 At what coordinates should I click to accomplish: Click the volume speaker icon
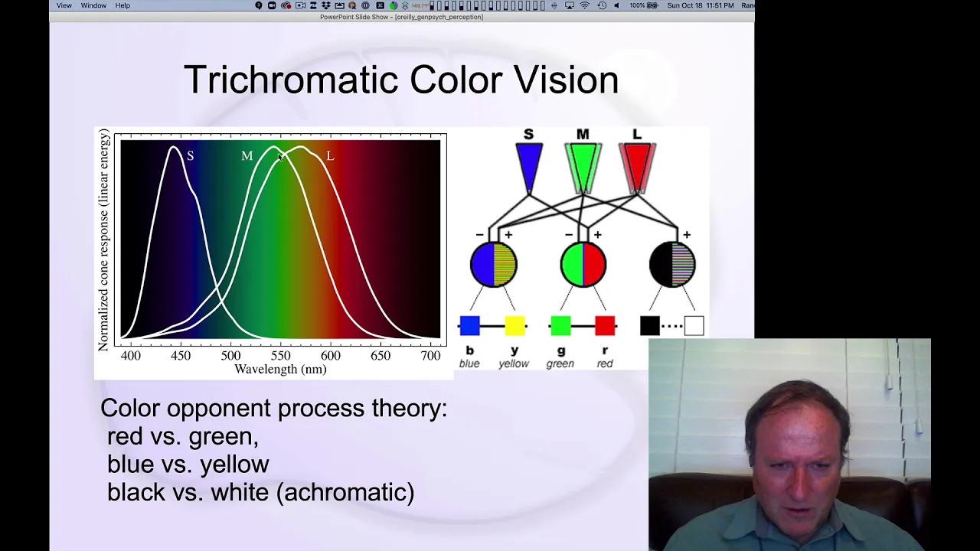pyautogui.click(x=616, y=5)
